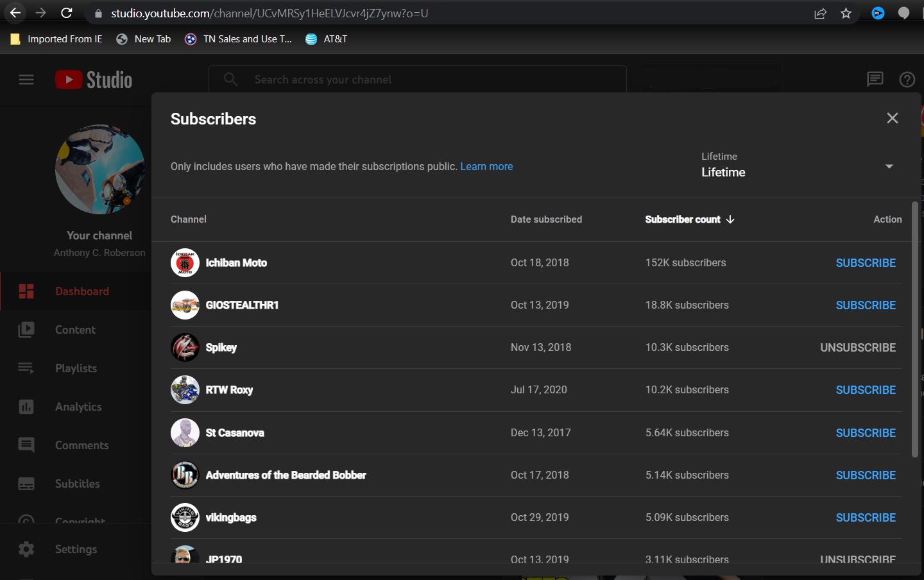Click St Casanova channel avatar
This screenshot has width=924, height=580.
[185, 433]
